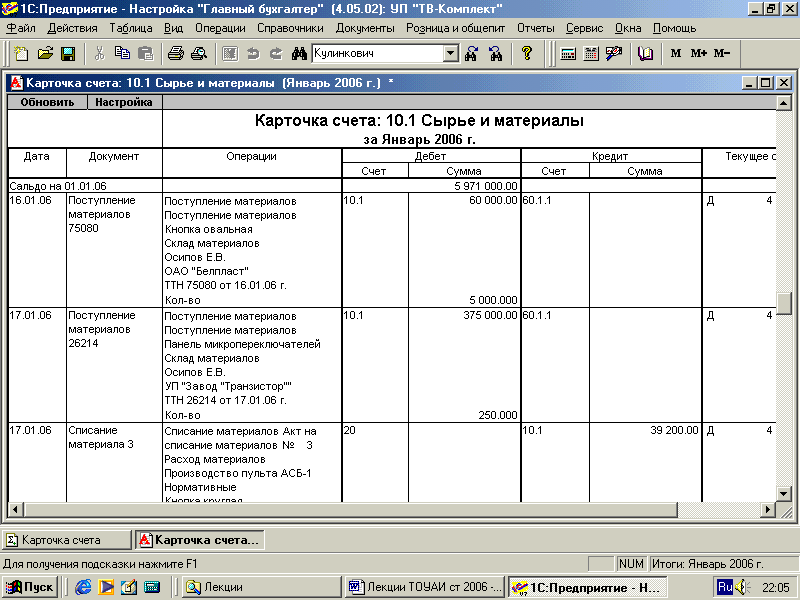This screenshot has width=800, height=600.
Task: Click the vertical scrollbar down arrow
Action: coord(784,493)
